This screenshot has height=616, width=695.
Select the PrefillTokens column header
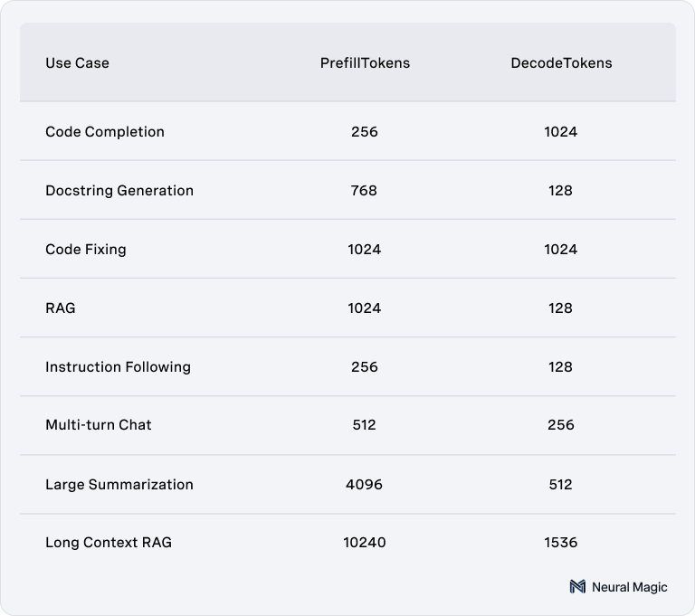click(x=365, y=63)
